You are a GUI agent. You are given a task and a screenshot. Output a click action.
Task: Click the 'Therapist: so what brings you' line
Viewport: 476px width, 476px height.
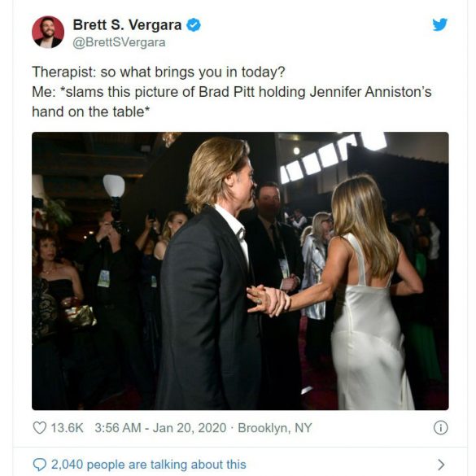(x=159, y=72)
